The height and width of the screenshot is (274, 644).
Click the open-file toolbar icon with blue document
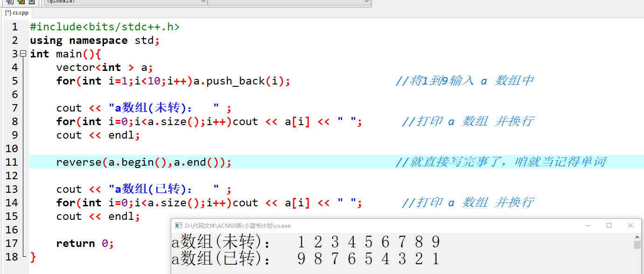coord(32,3)
